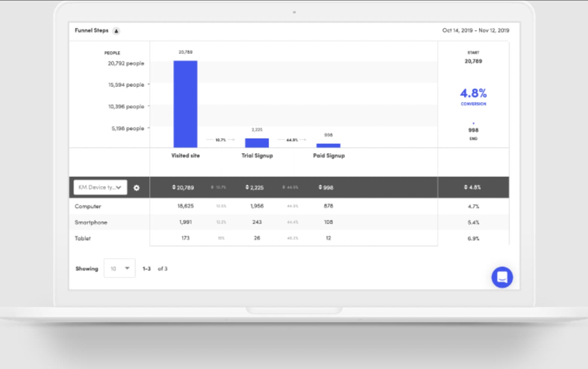Select the Computer device row
Screen dimensions: 588x369
[x=88, y=206]
